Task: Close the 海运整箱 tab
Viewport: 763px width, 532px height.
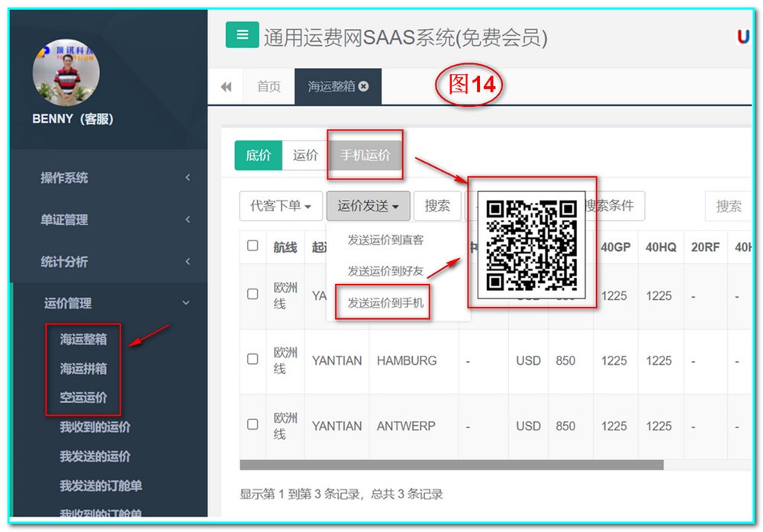Action: point(364,86)
